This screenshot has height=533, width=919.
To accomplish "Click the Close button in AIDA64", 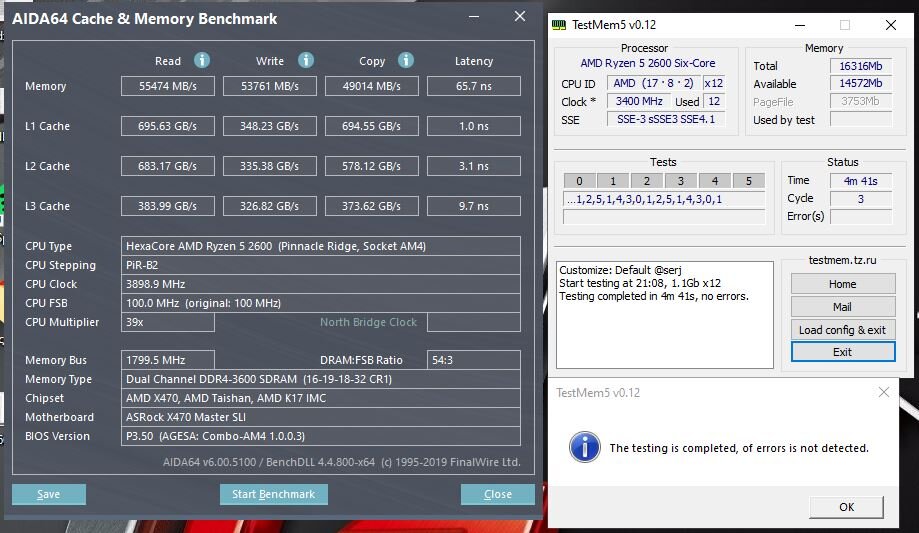I will pos(498,494).
